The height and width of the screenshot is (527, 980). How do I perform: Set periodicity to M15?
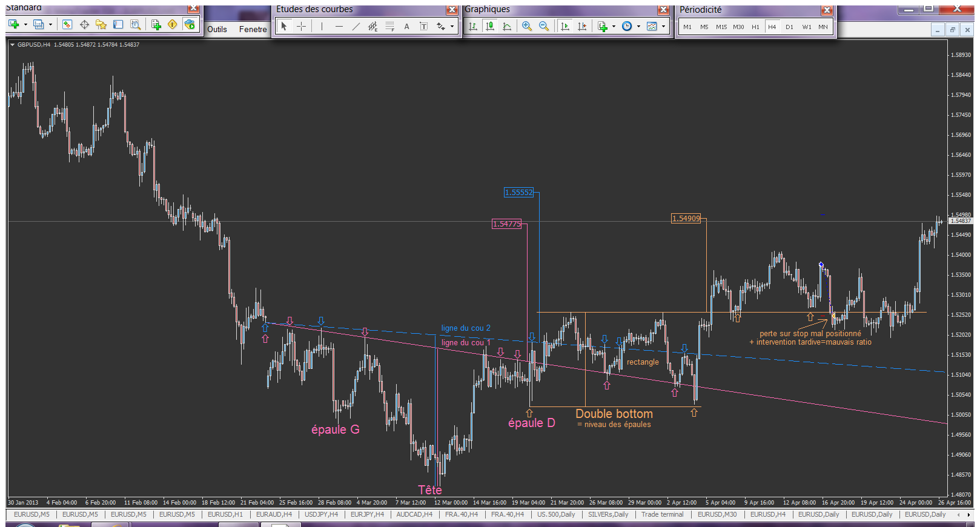click(721, 27)
